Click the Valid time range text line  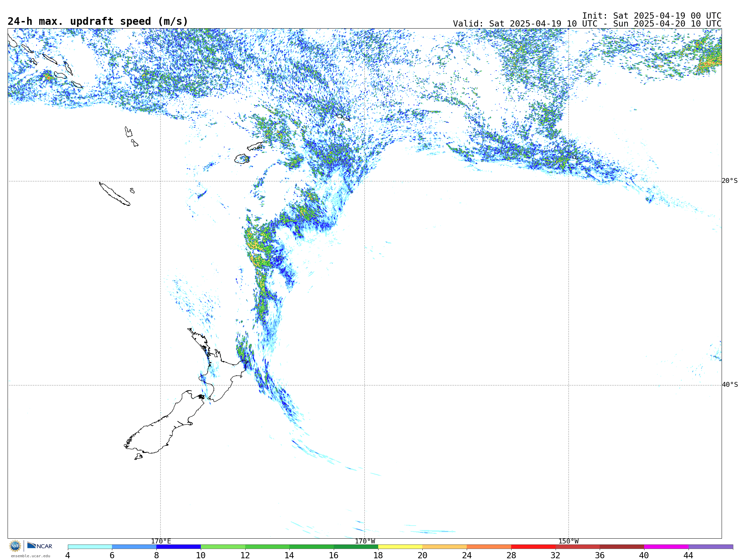click(587, 24)
